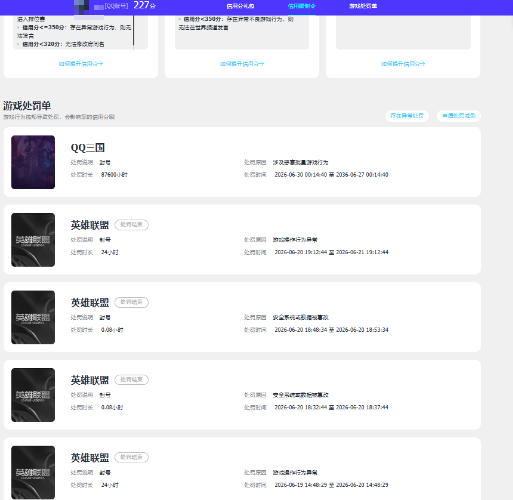
Task: Open 如何提升信用分 link in middle card
Action: 242,64
